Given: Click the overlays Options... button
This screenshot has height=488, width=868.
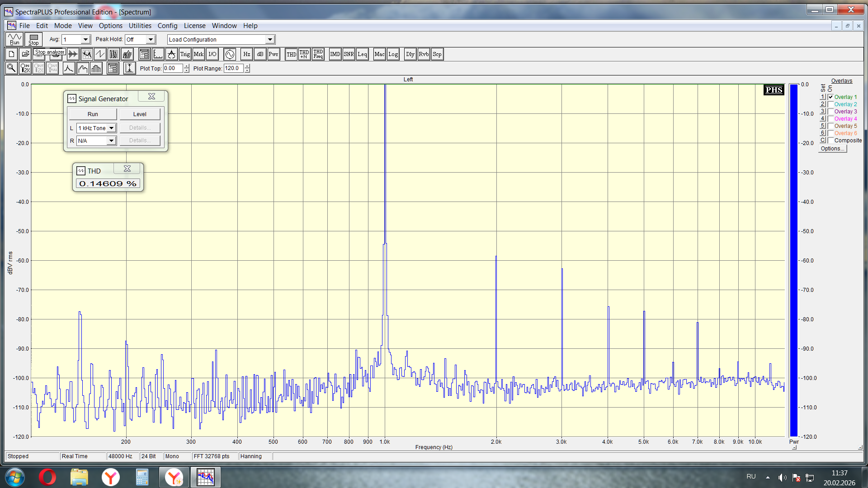Looking at the screenshot, I should pos(832,149).
